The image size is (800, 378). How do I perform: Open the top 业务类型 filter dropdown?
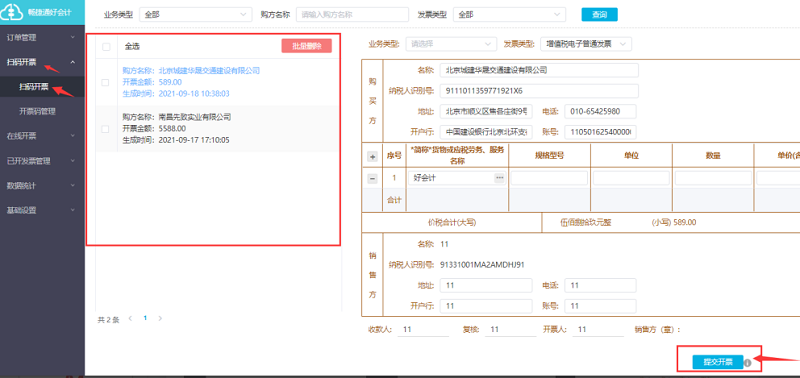(196, 15)
